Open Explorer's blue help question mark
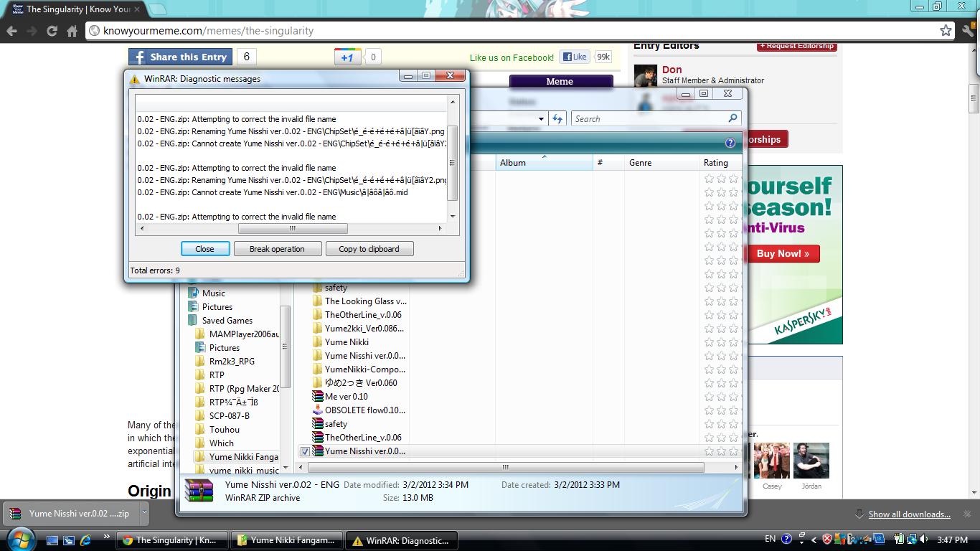Viewport: 980px width, 551px height. [730, 143]
